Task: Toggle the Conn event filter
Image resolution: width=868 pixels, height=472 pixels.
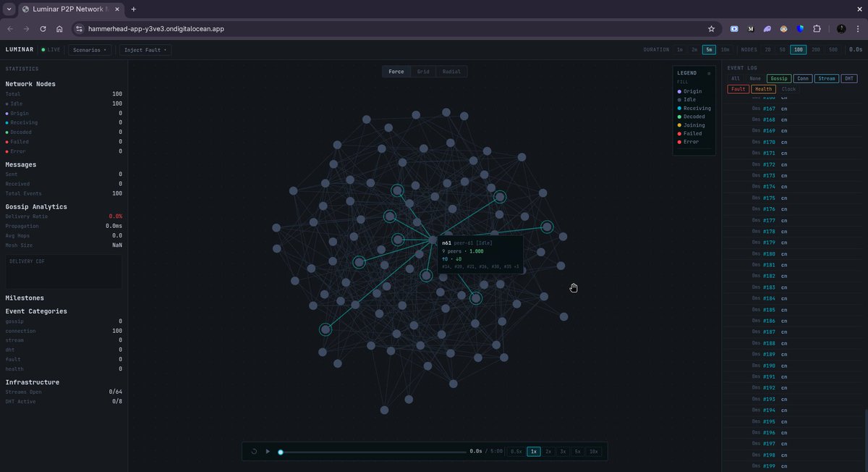Action: 802,78
